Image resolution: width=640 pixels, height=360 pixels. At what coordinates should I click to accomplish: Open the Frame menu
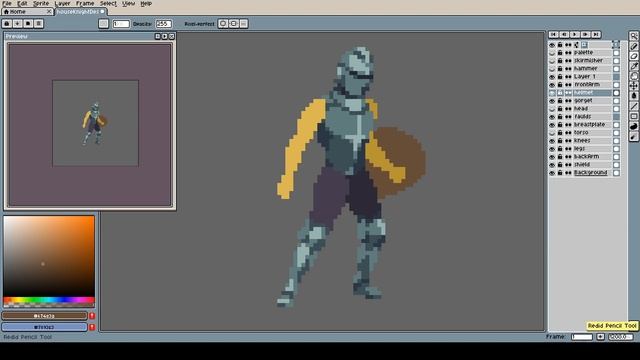click(x=85, y=3)
